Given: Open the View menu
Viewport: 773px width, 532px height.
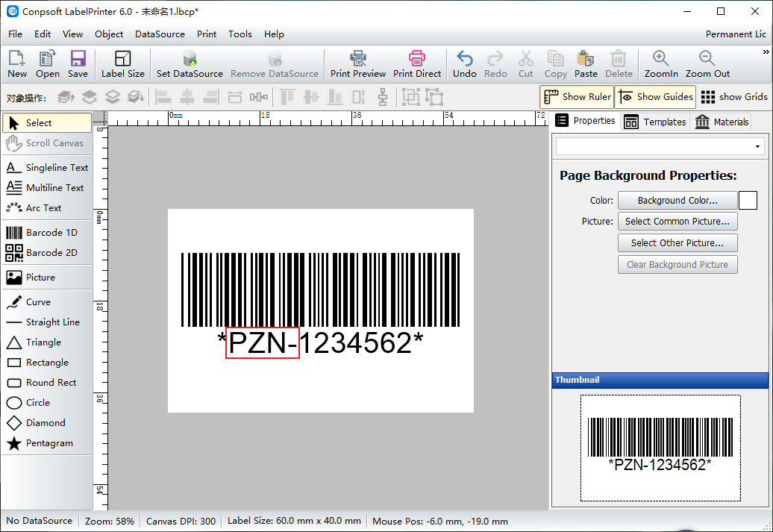Looking at the screenshot, I should tap(72, 34).
